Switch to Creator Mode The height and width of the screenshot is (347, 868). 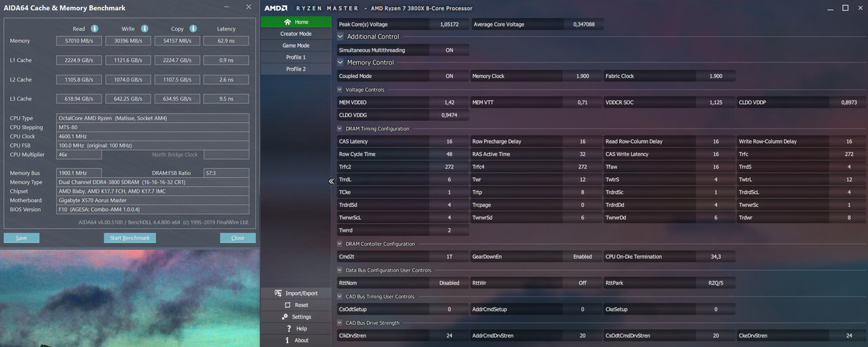(x=296, y=33)
